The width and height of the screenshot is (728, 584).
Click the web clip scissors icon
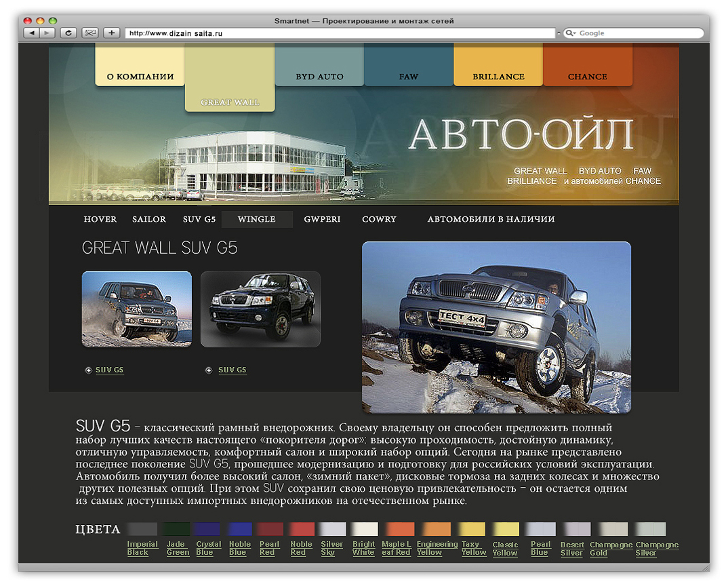point(90,33)
